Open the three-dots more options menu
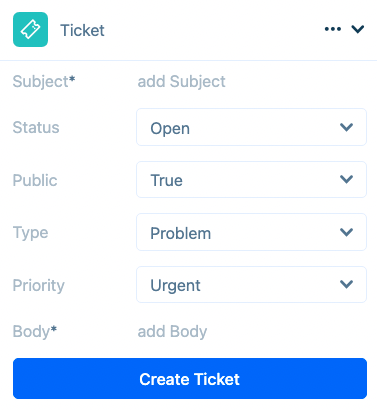This screenshot has width=377, height=410. (333, 29)
